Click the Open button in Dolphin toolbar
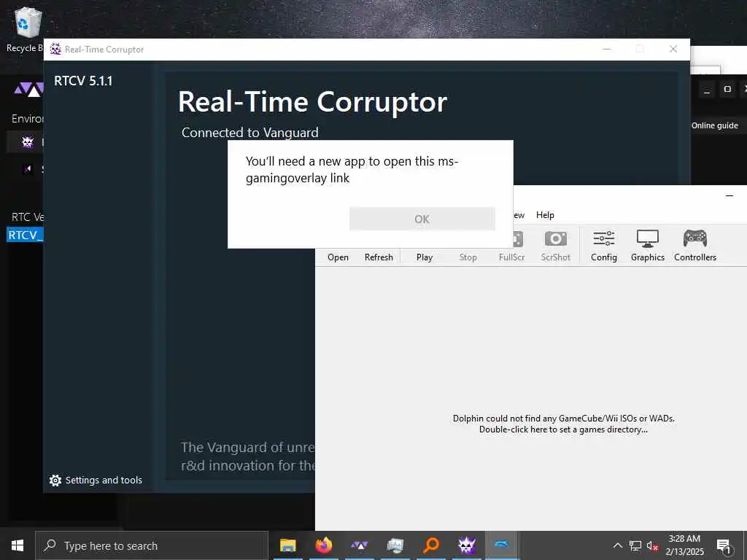Image resolution: width=747 pixels, height=560 pixels. click(x=338, y=257)
